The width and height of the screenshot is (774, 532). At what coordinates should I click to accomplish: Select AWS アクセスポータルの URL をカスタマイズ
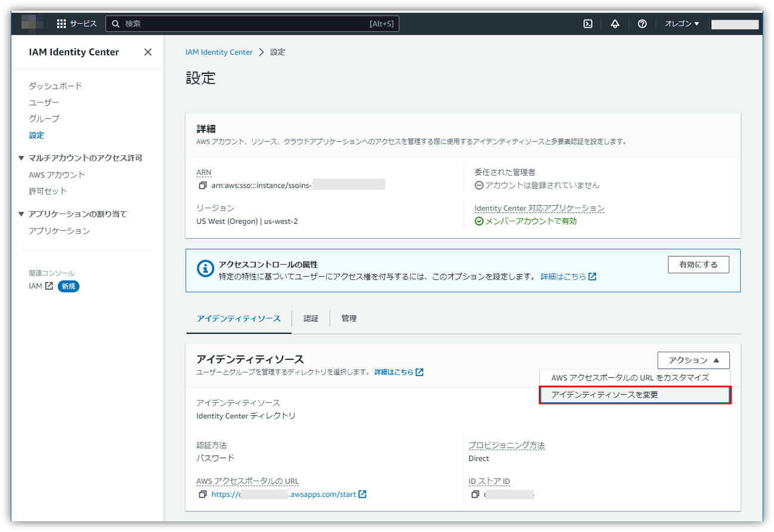point(635,378)
